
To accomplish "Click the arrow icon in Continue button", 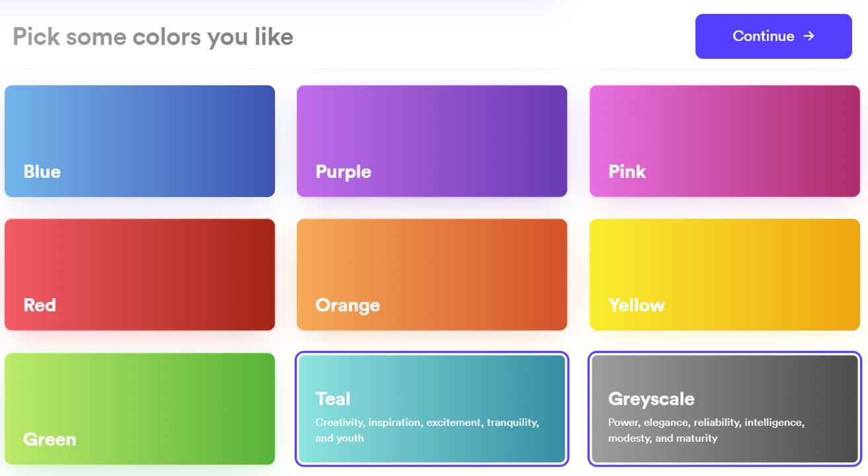I will [809, 36].
